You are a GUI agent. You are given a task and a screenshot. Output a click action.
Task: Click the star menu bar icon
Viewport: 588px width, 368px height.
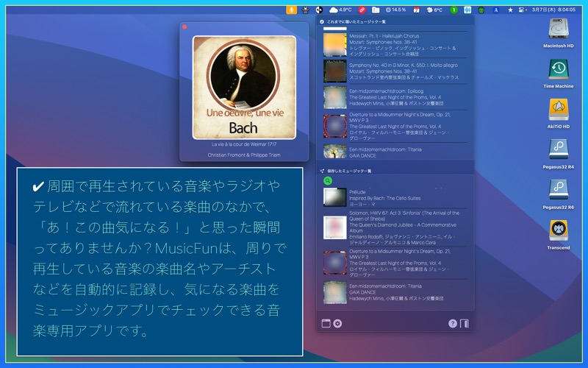510,10
